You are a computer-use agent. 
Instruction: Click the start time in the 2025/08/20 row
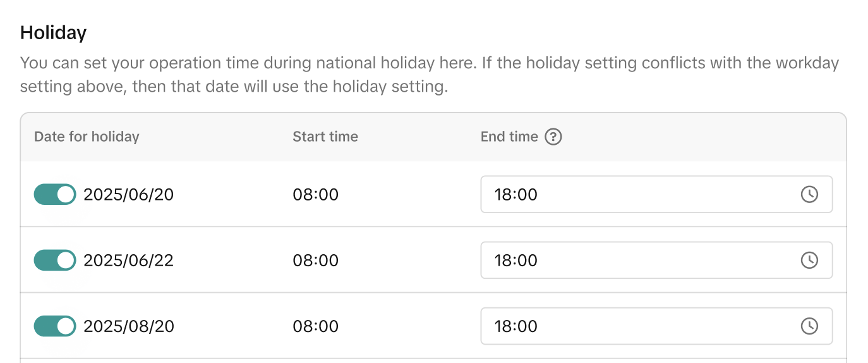coord(315,326)
